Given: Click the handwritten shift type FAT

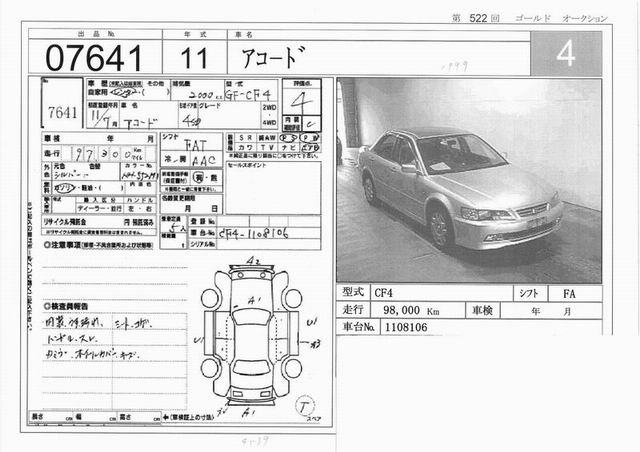Looking at the screenshot, I should [195, 146].
